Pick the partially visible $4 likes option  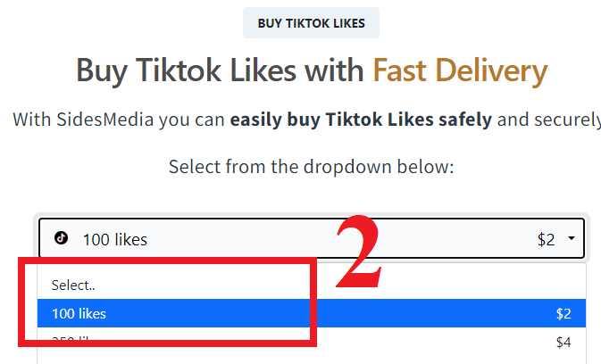[x=312, y=342]
